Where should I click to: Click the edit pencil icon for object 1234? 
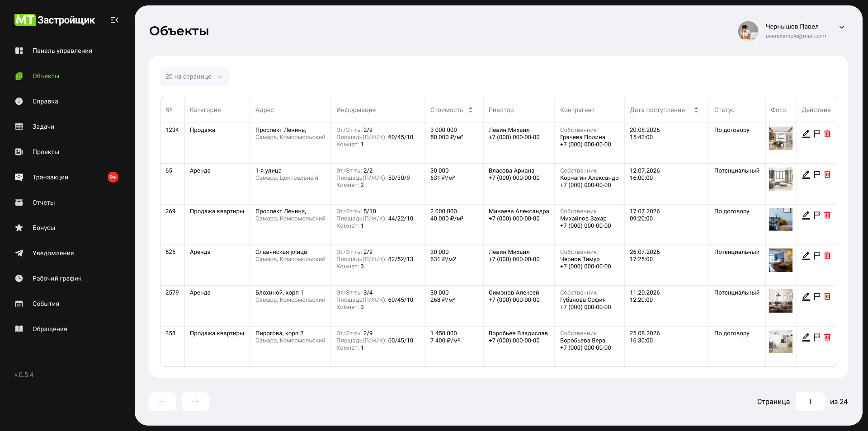coord(806,134)
